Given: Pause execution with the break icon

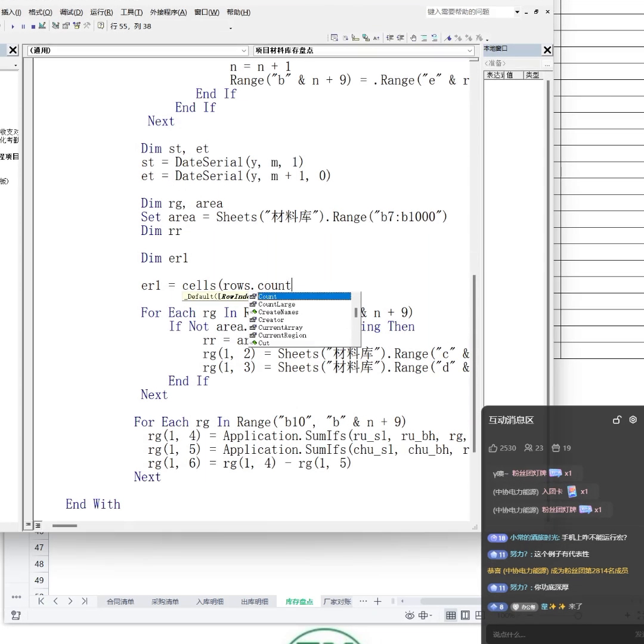Looking at the screenshot, I should pyautogui.click(x=23, y=26).
